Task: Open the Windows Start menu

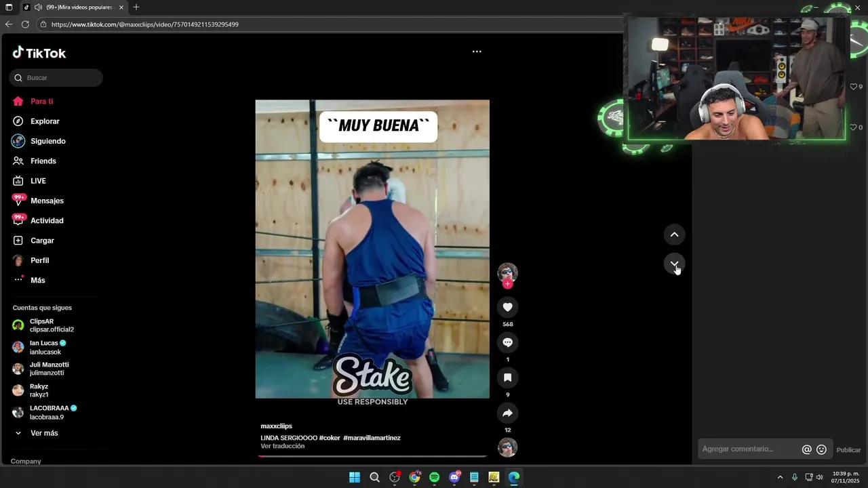Action: point(355,477)
